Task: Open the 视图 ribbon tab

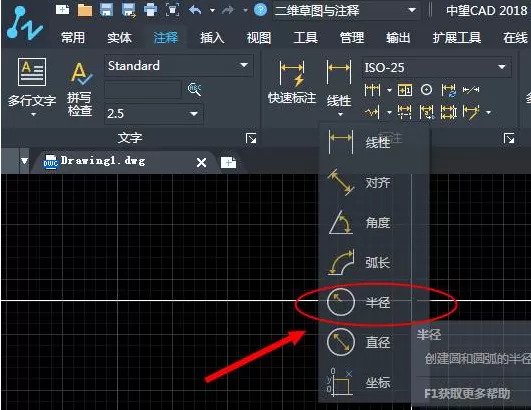Action: point(259,37)
